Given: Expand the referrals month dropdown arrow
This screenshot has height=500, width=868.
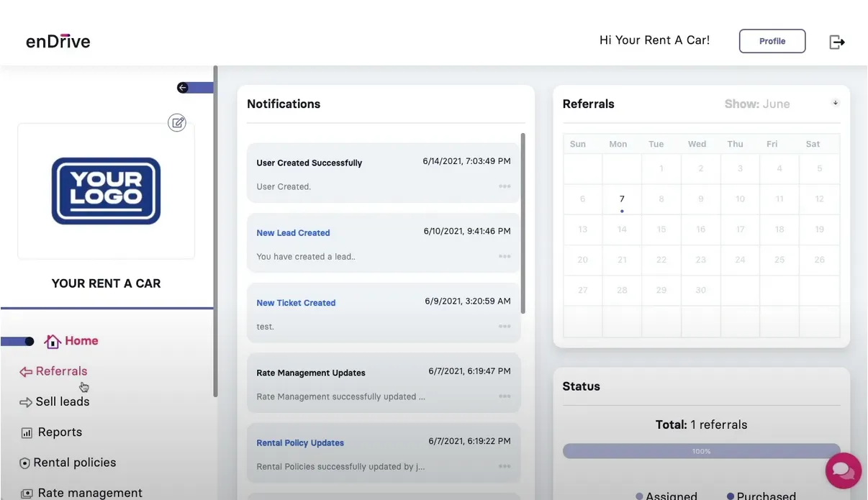Looking at the screenshot, I should click(836, 103).
